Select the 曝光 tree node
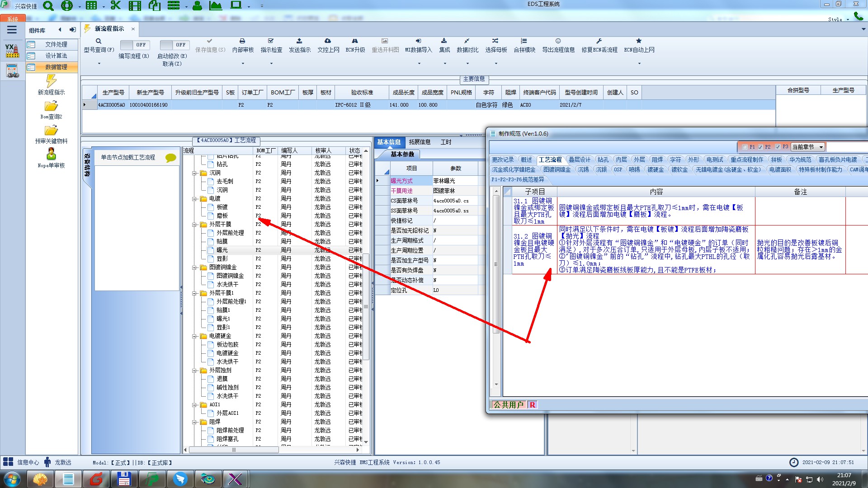This screenshot has height=488, width=868. pyautogui.click(x=222, y=250)
